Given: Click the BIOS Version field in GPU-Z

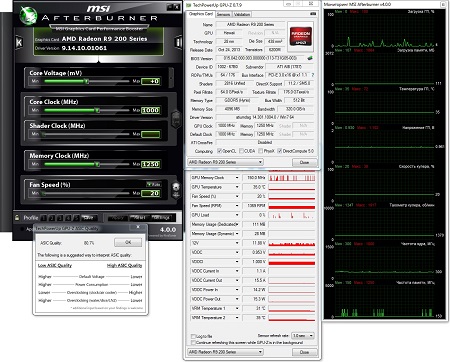Looking at the screenshot, I should click(x=261, y=58).
